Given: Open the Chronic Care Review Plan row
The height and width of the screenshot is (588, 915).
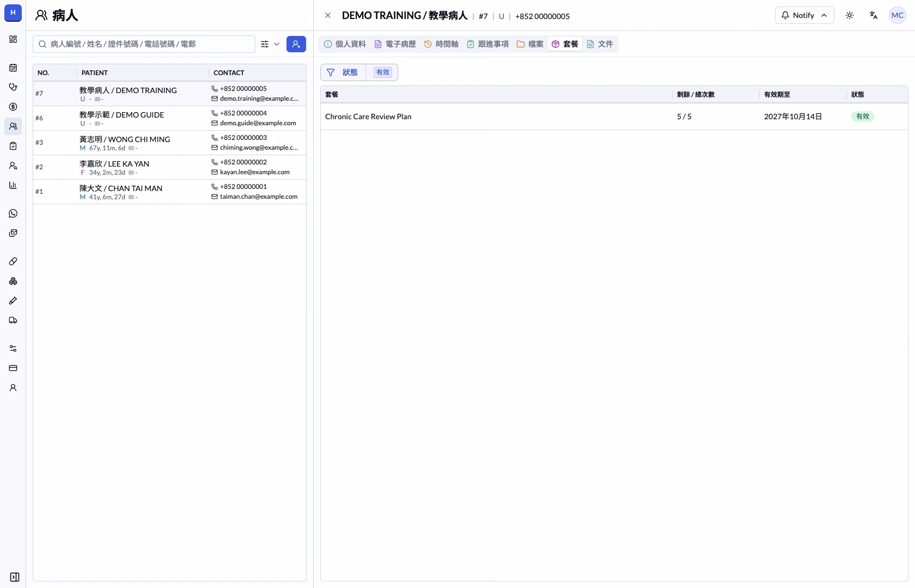Looking at the screenshot, I should (x=614, y=117).
